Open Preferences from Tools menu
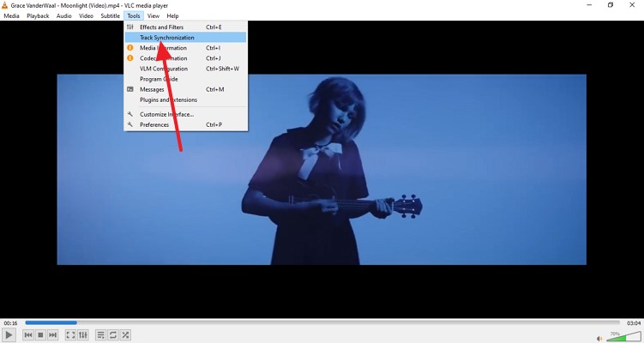 [154, 125]
